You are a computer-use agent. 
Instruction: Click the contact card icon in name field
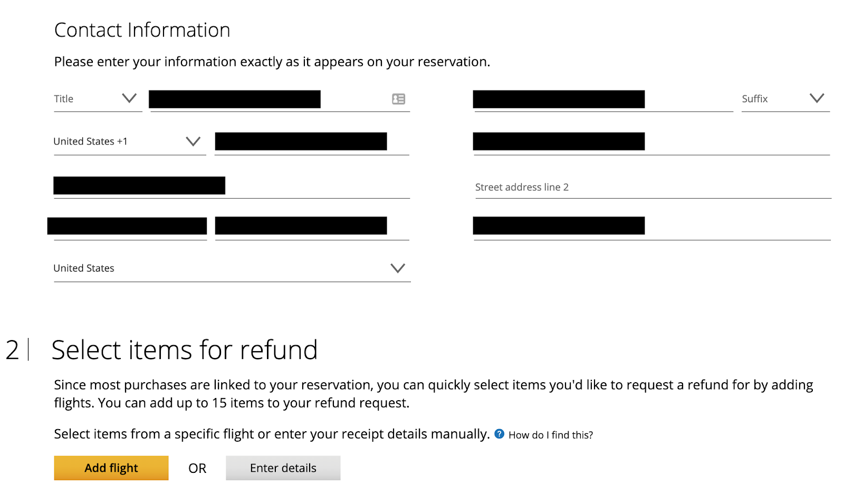[x=398, y=99]
